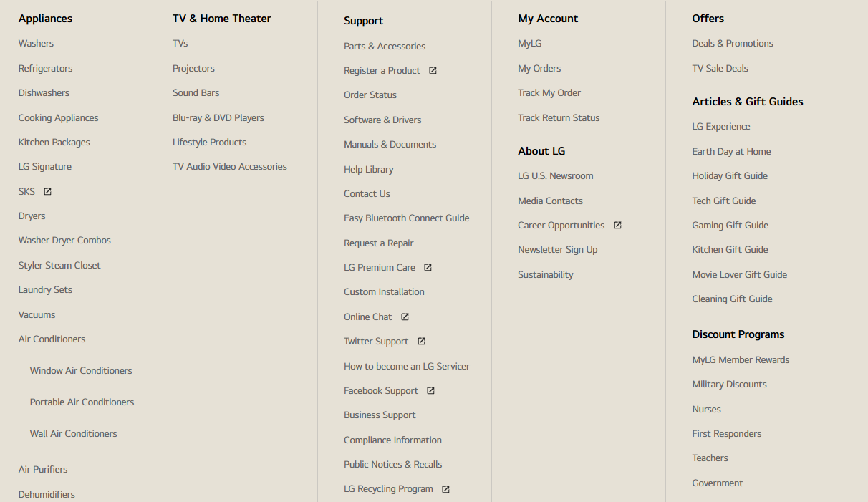The image size is (868, 502).
Task: Click external icon beside Online Chat
Action: tap(405, 317)
